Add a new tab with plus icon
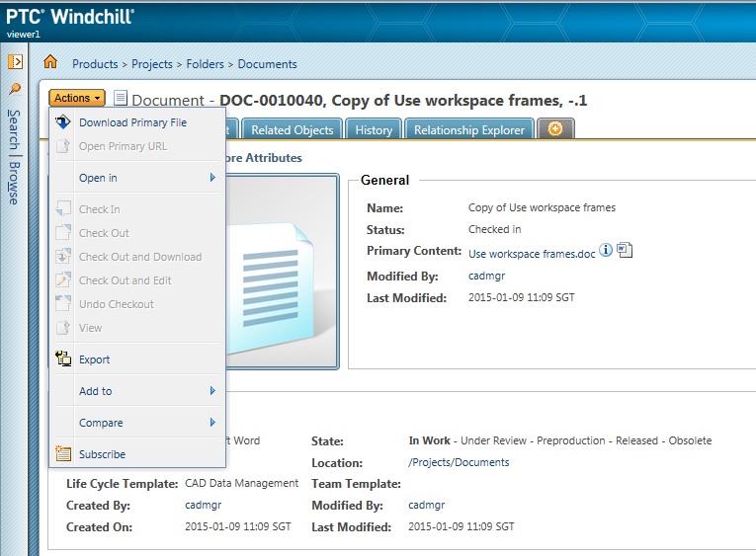Viewport: 756px width, 556px height. tap(555, 129)
